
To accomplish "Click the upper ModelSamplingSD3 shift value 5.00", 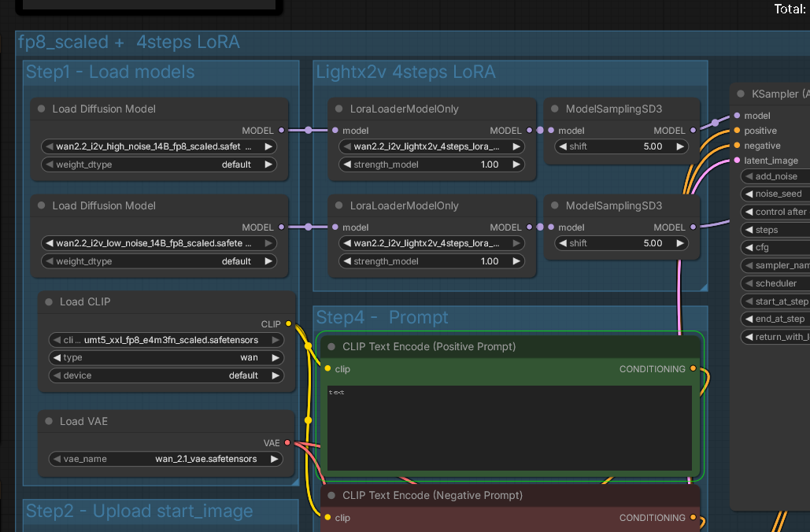I will coord(653,146).
